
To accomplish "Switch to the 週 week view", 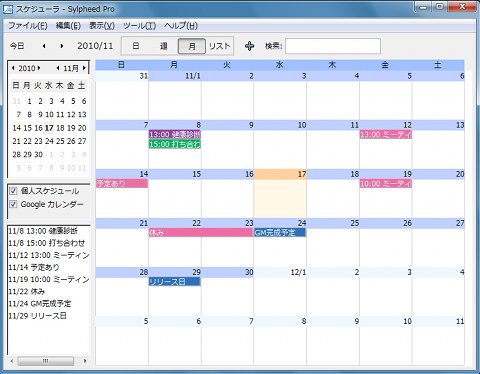I will click(163, 46).
